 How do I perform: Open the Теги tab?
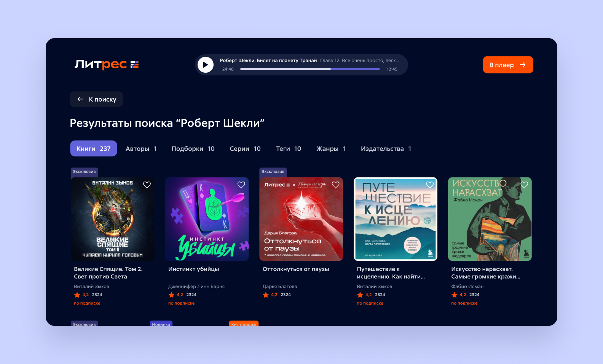(289, 148)
